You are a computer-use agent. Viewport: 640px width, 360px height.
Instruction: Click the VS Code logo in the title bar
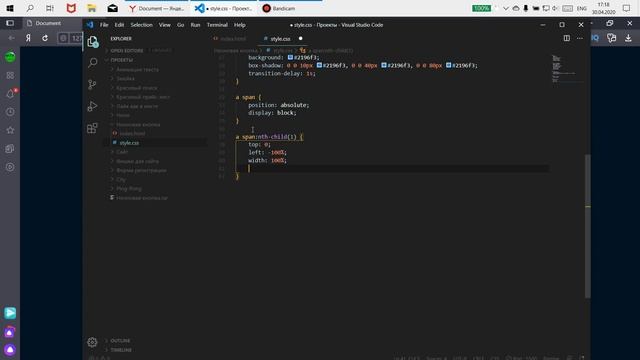pos(90,25)
